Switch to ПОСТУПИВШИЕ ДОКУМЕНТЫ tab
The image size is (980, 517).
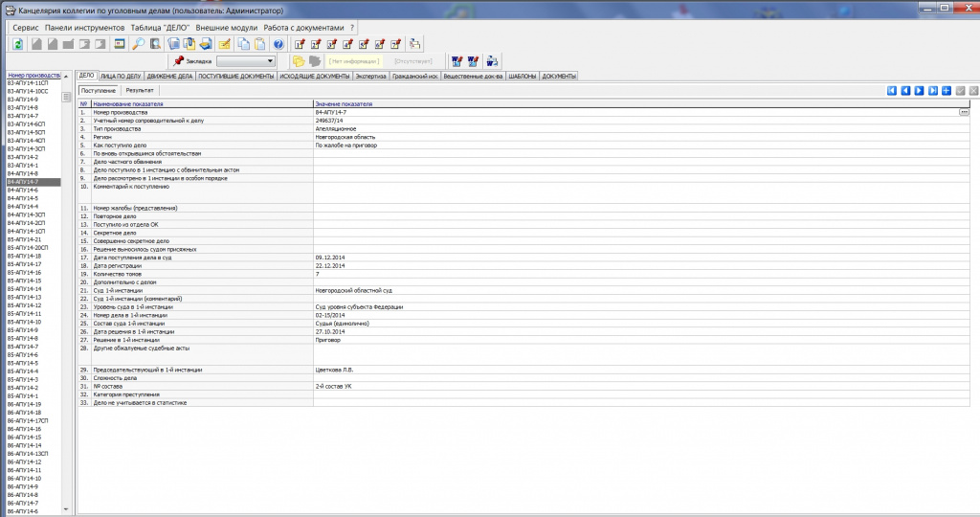point(235,77)
